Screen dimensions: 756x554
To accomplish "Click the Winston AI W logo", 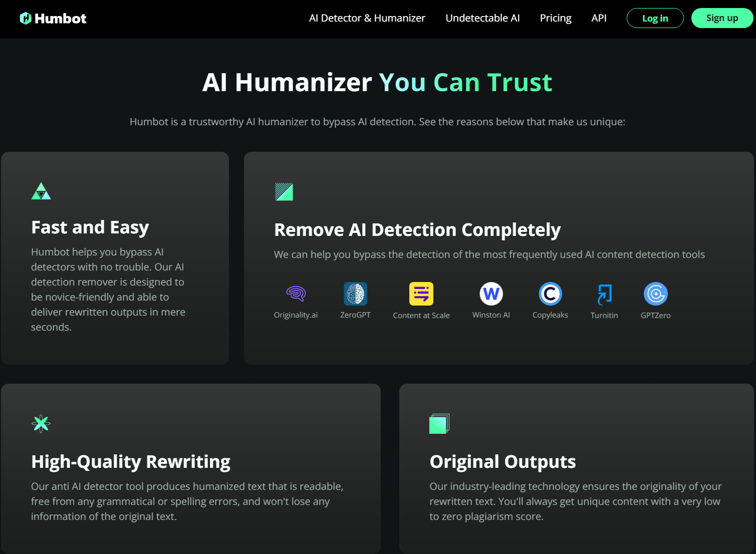I will coord(491,294).
